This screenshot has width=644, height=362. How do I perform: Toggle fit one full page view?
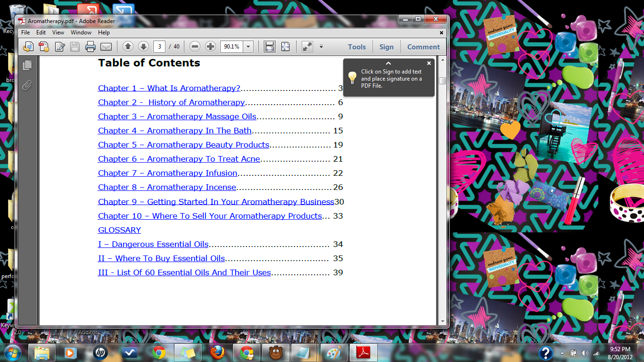coord(285,47)
